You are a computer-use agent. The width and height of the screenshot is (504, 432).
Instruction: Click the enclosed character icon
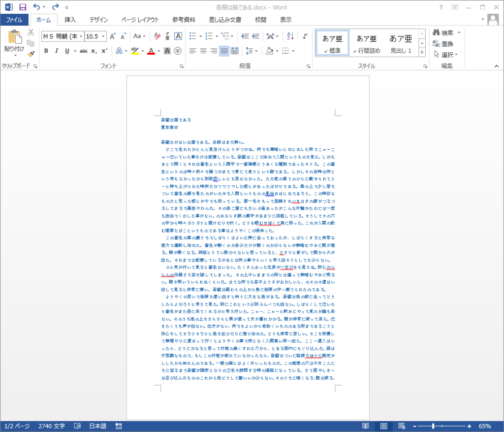click(177, 51)
